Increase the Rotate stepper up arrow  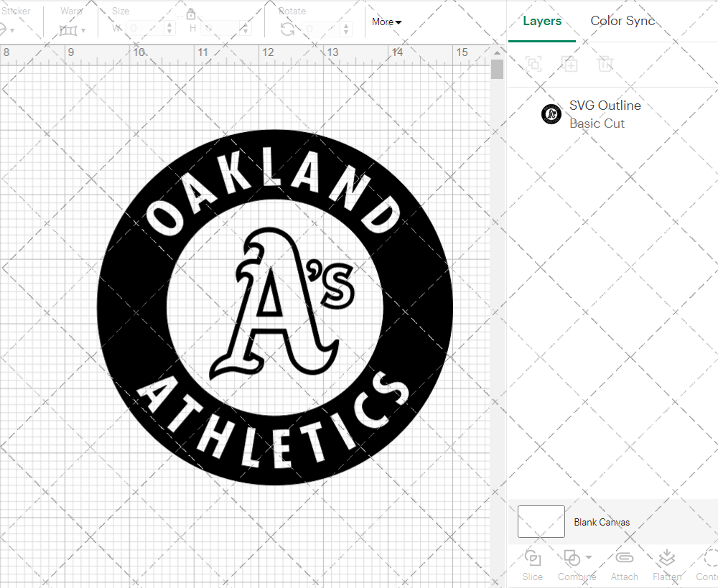click(346, 25)
